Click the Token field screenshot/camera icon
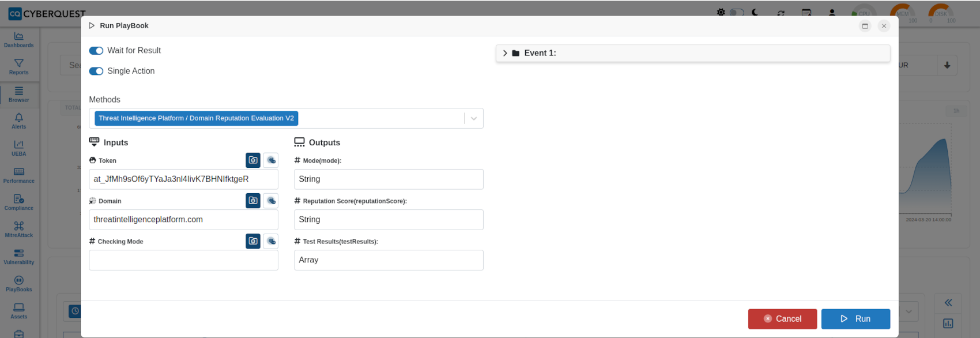 point(253,160)
